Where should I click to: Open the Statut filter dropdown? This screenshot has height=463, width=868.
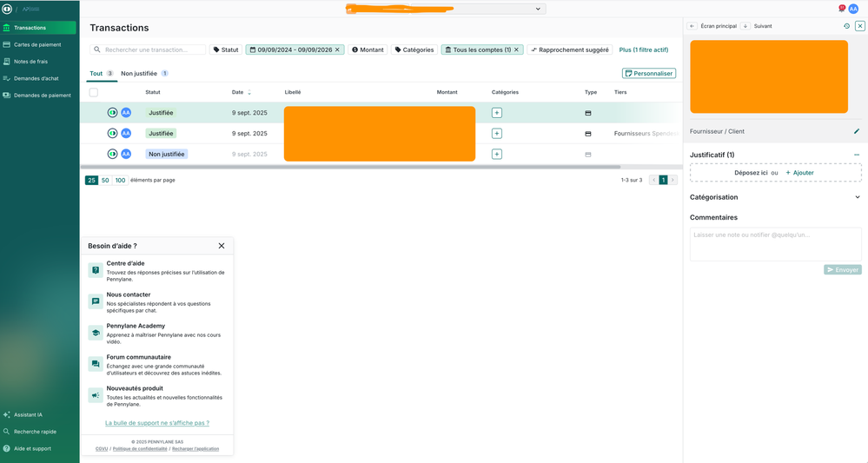point(226,50)
